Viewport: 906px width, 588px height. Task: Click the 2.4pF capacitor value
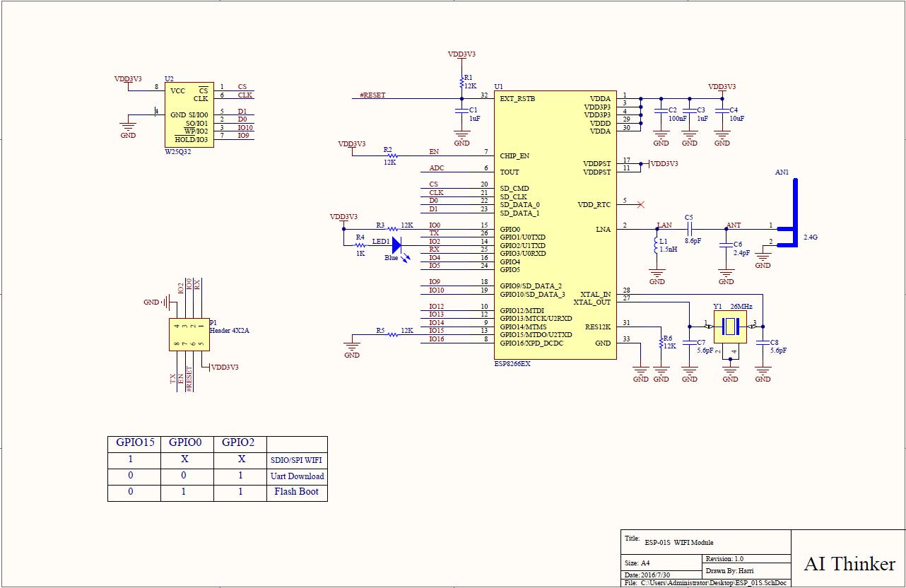(741, 253)
